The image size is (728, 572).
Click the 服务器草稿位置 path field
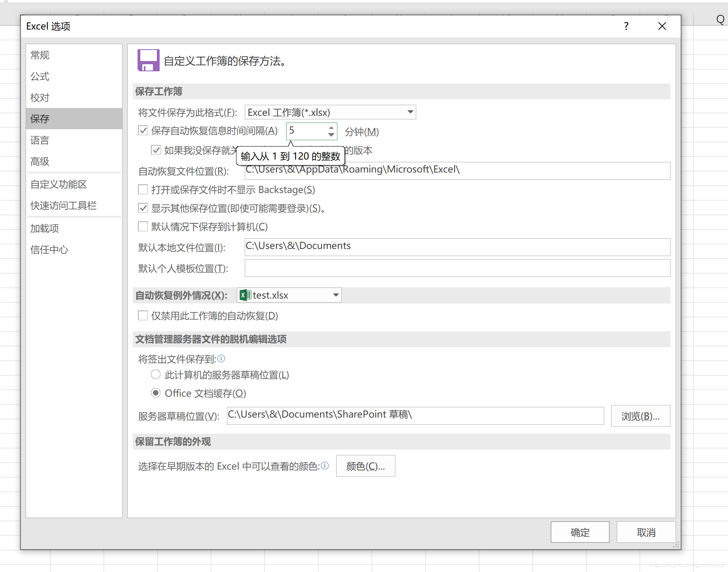tap(415, 416)
